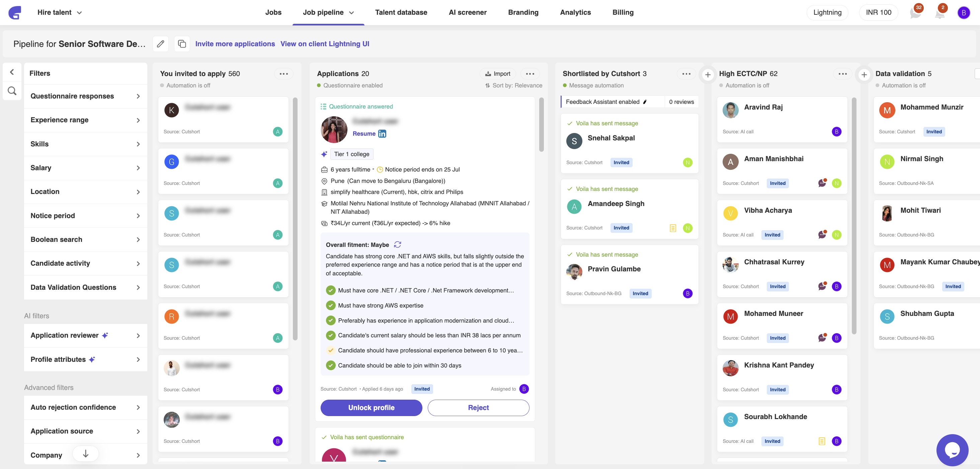
Task: Open the support chat widget bubble
Action: coord(952,450)
